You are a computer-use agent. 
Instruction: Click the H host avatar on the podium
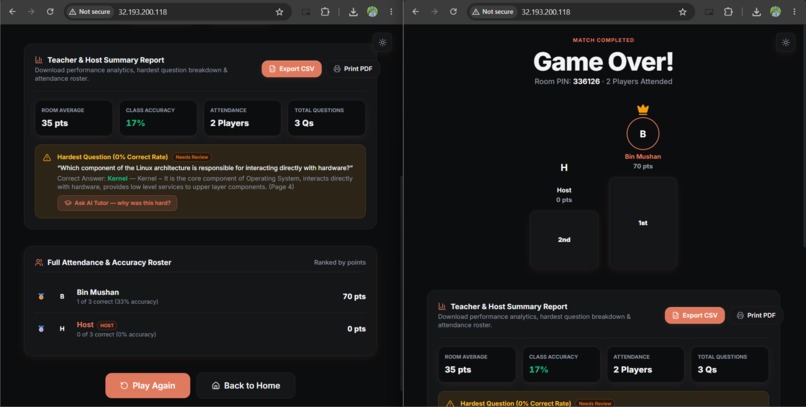pyautogui.click(x=564, y=168)
